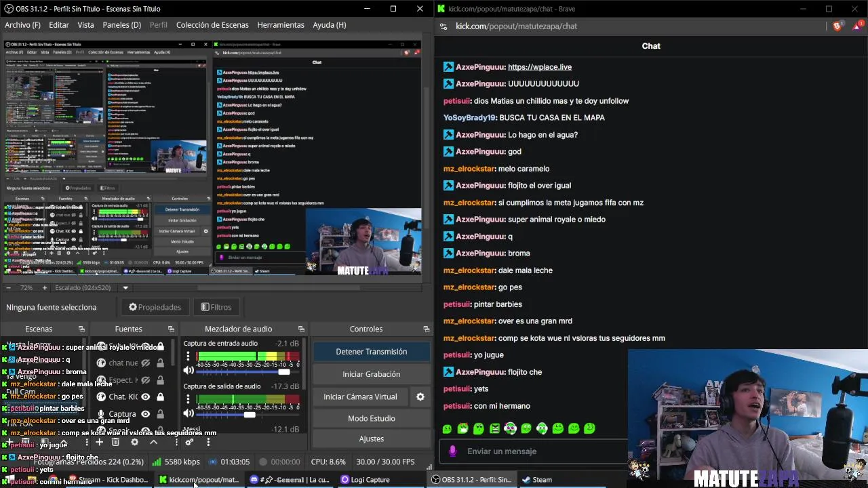Open the Colección de Escenas menu

click(212, 25)
